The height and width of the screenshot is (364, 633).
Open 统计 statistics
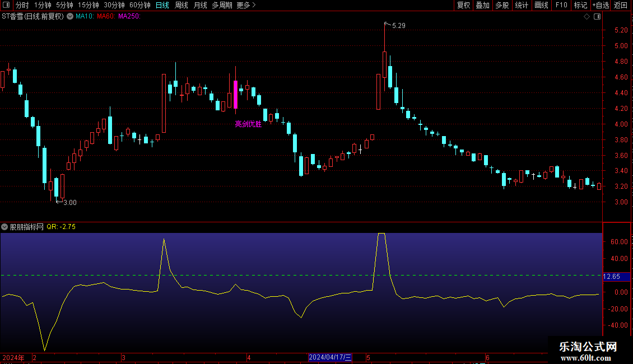(x=522, y=5)
